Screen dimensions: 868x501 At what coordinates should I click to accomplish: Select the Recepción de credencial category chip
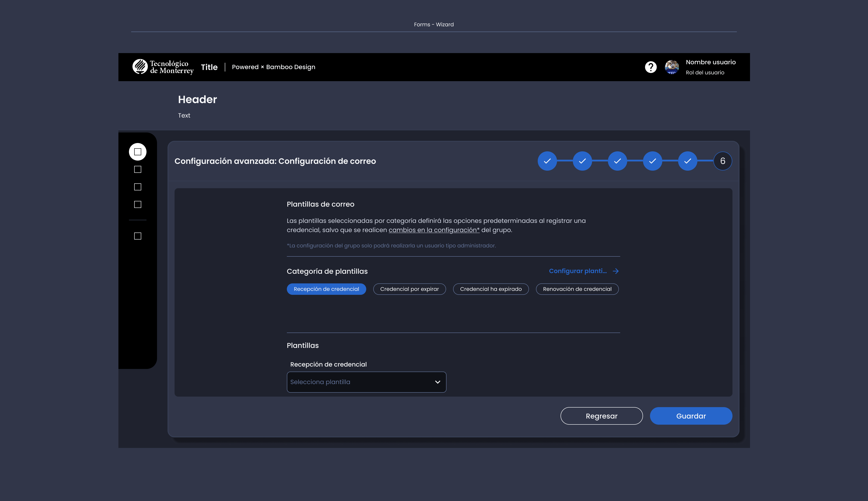point(326,289)
